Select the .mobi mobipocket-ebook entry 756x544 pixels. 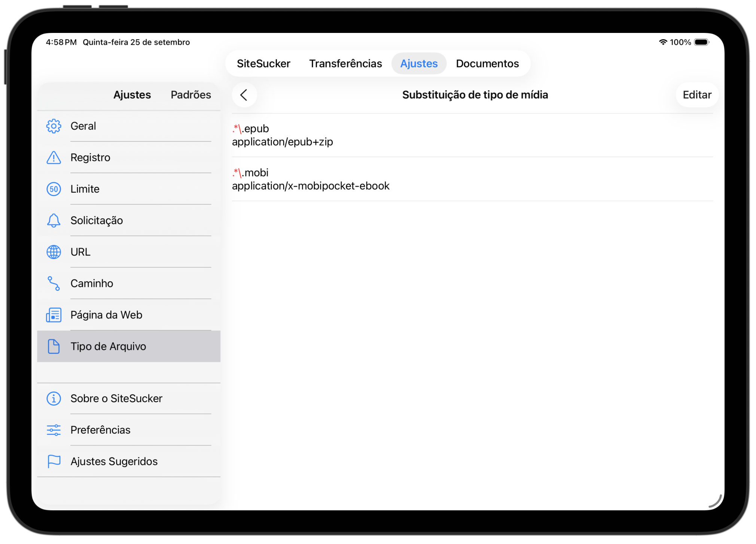pos(472,179)
